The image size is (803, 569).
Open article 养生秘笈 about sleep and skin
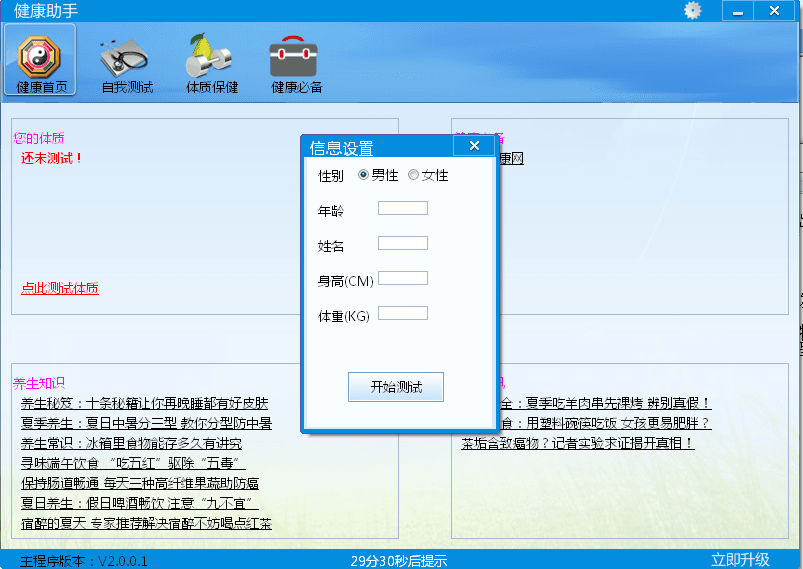click(x=144, y=404)
